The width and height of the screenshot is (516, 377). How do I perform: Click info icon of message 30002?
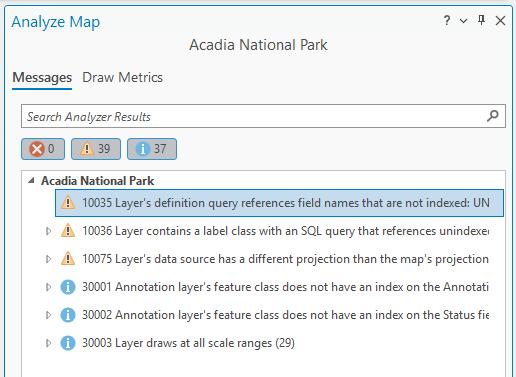[x=68, y=315]
